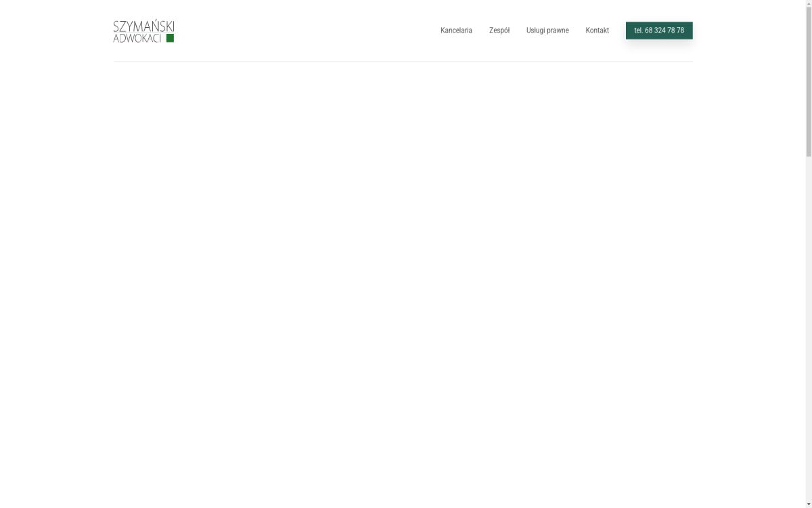The image size is (812, 508).
Task: Click the green square in the logo
Action: 170,39
